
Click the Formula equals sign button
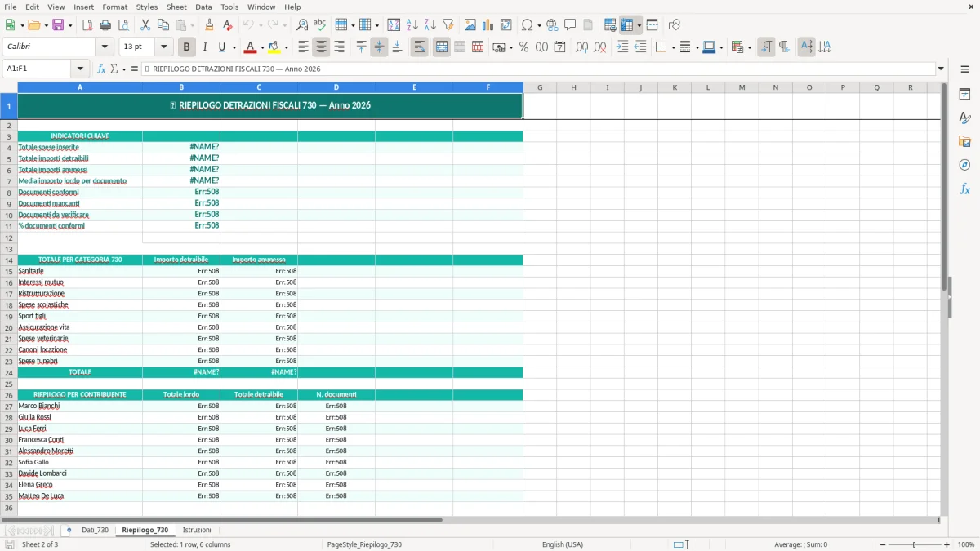click(135, 69)
